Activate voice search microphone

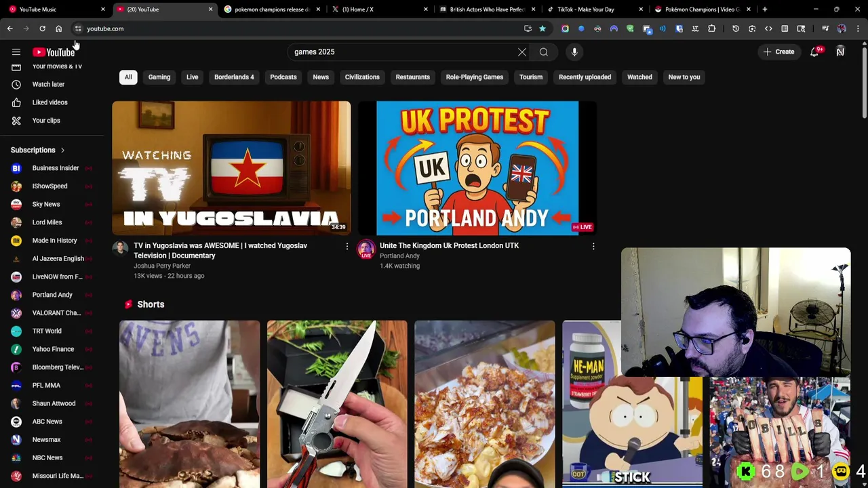click(574, 52)
